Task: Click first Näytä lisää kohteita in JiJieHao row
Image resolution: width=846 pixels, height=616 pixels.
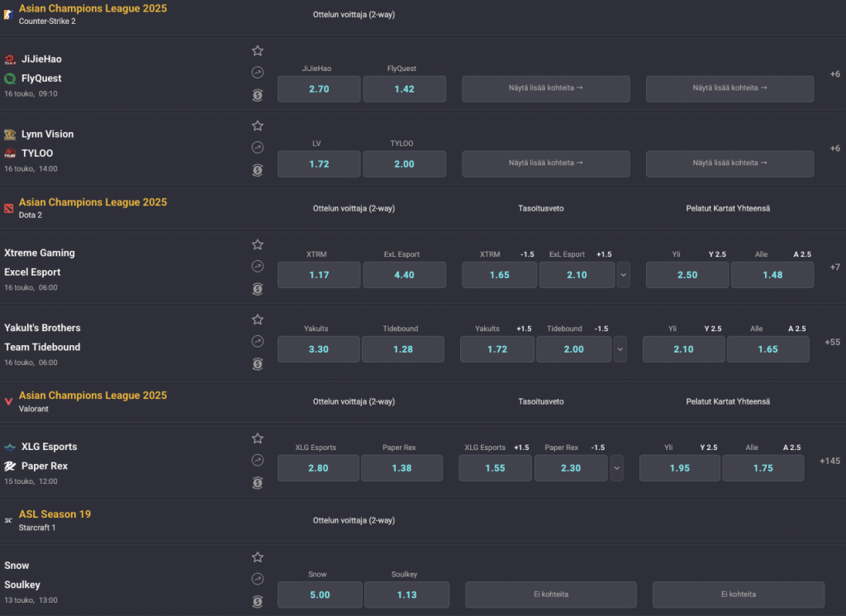Action: pyautogui.click(x=545, y=88)
